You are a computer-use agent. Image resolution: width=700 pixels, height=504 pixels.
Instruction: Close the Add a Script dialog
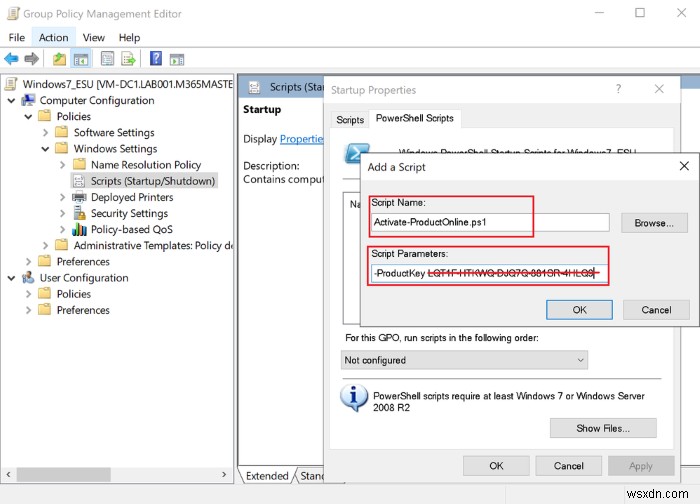click(684, 166)
